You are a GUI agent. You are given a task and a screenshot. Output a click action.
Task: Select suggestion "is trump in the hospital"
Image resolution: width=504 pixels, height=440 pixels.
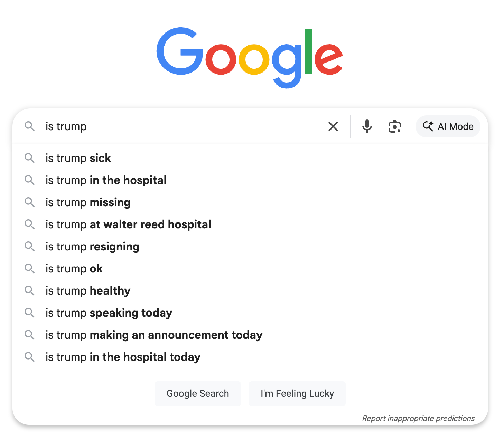[106, 180]
